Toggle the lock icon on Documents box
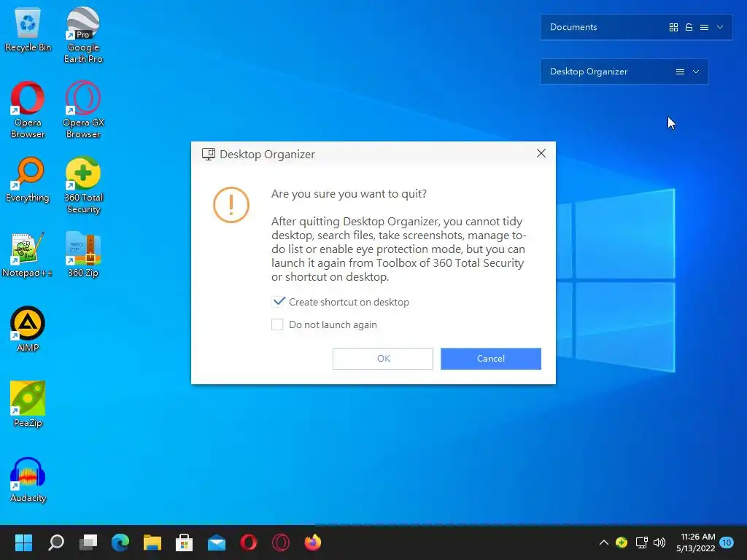The height and width of the screenshot is (560, 747). pyautogui.click(x=689, y=27)
